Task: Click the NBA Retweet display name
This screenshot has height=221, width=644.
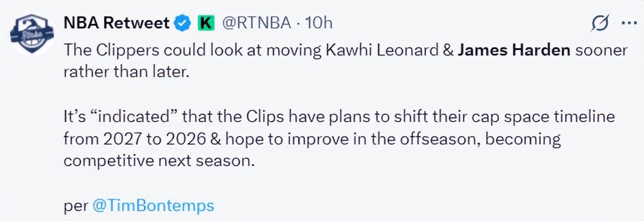Action: click(117, 22)
